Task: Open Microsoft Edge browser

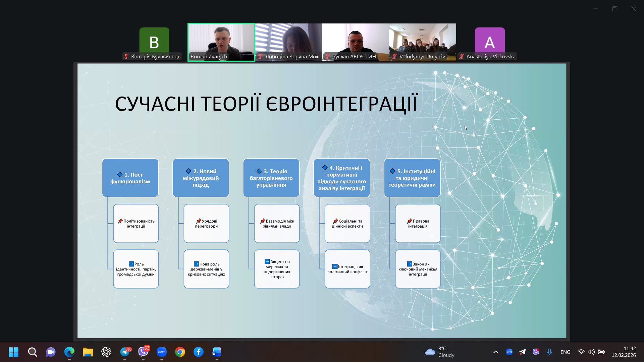Action: (x=69, y=352)
